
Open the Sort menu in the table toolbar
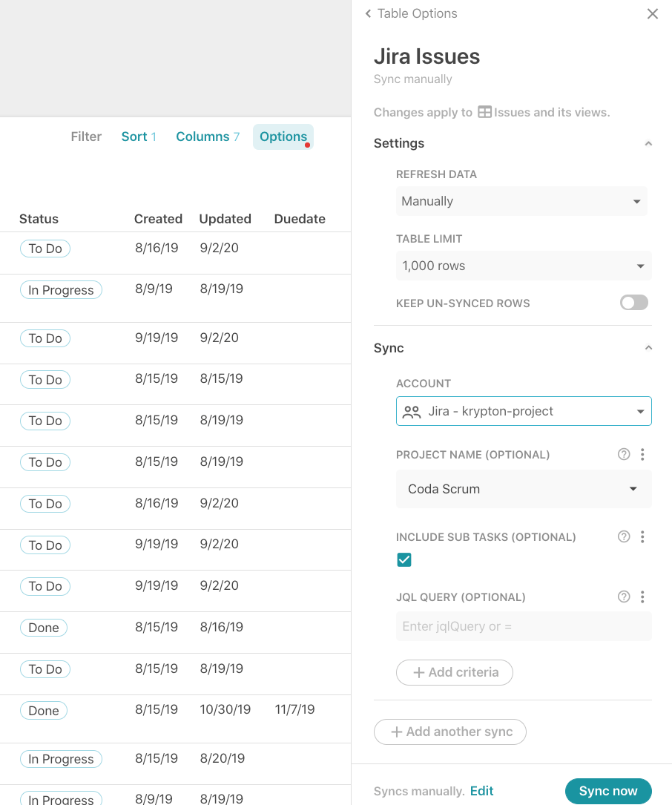[139, 137]
